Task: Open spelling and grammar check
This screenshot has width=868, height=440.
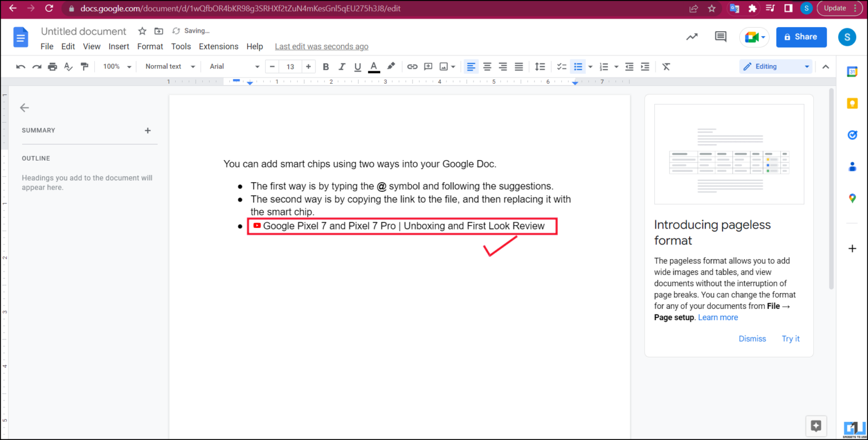Action: click(68, 66)
